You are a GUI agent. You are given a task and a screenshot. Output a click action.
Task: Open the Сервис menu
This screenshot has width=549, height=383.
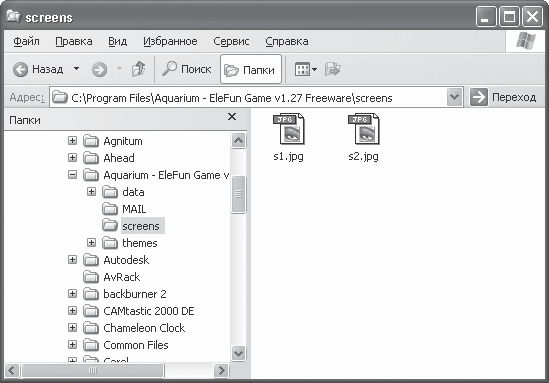click(231, 41)
